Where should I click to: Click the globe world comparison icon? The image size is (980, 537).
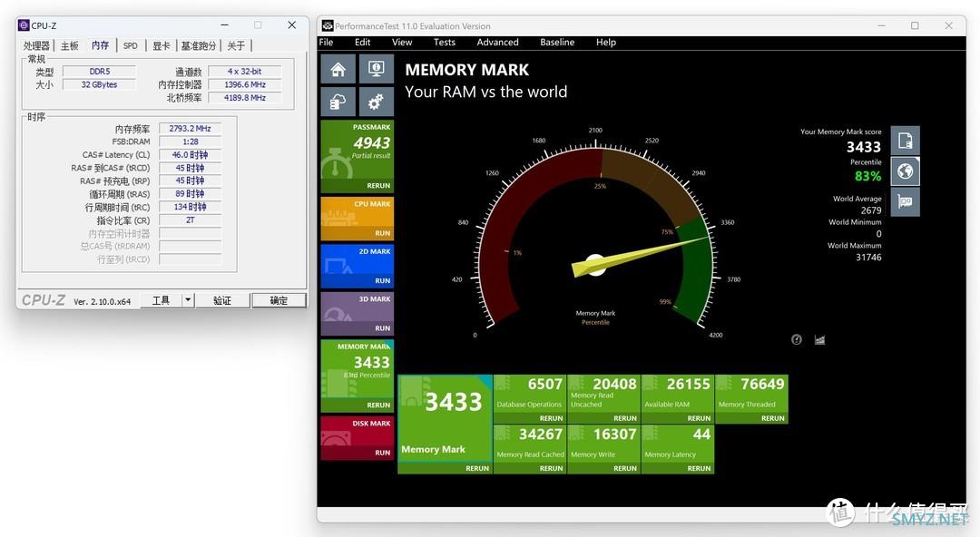(905, 171)
